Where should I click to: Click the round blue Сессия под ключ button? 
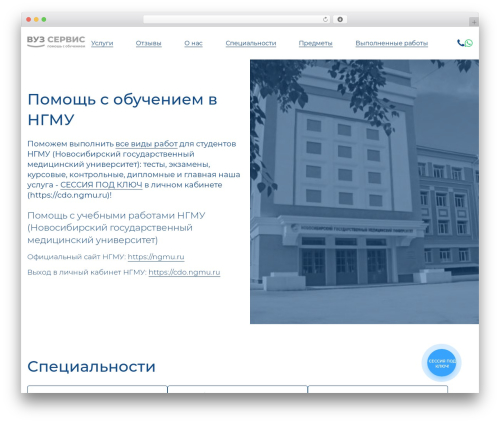click(442, 363)
